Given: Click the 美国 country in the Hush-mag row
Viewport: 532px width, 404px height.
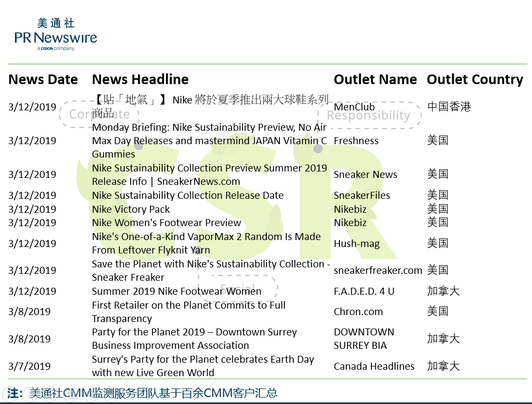Looking at the screenshot, I should pyautogui.click(x=438, y=243).
